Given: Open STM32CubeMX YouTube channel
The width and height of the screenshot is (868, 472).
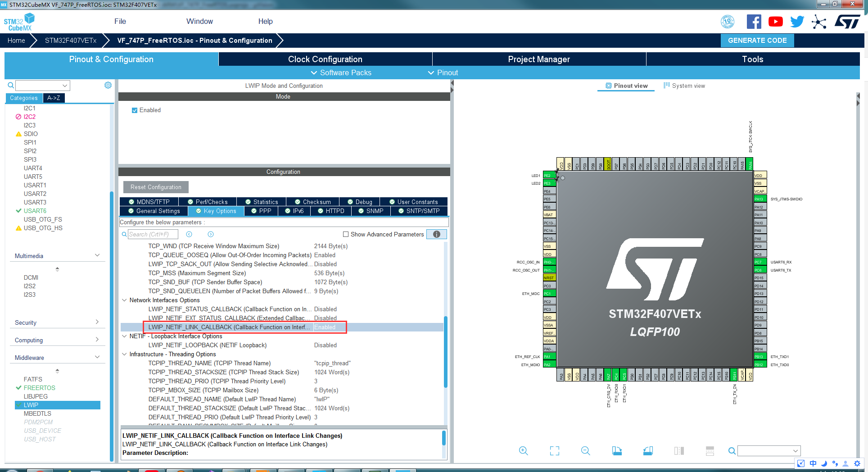Looking at the screenshot, I should click(x=775, y=21).
